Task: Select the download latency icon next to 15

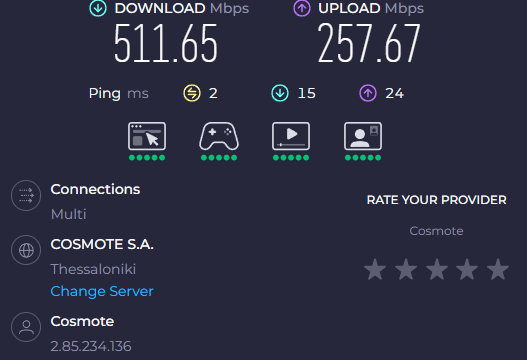Action: 280,93
